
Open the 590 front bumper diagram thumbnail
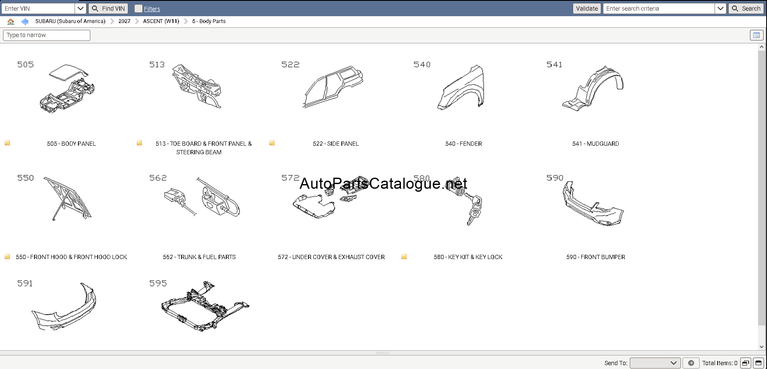click(593, 203)
